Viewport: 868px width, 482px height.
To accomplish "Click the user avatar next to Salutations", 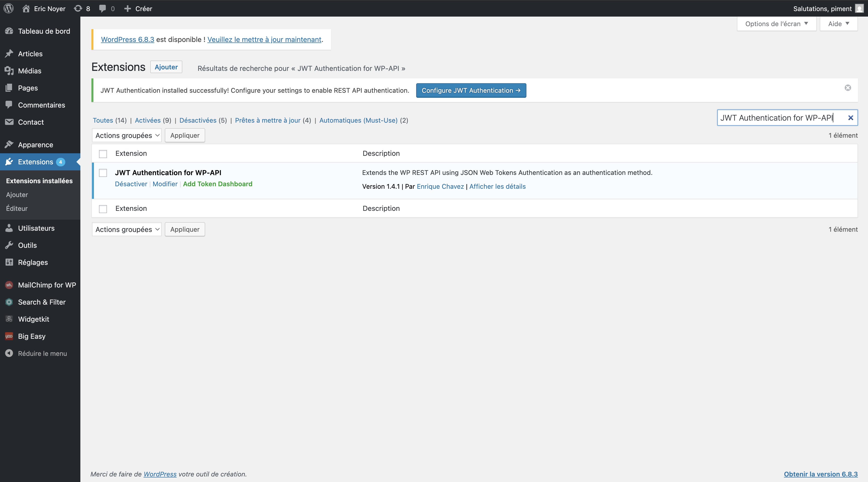I will pyautogui.click(x=859, y=9).
